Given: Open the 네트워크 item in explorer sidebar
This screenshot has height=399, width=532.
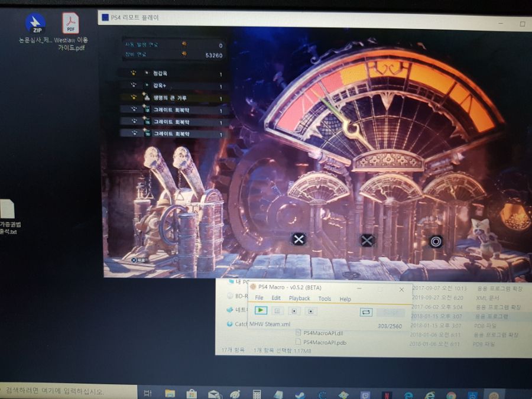Looking at the screenshot, I should point(238,309).
